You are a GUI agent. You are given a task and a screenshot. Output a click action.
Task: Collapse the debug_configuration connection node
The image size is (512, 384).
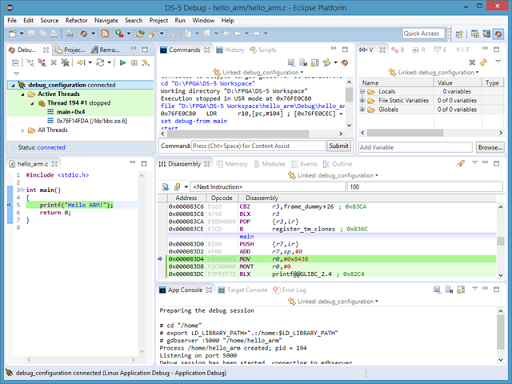[x=13, y=85]
